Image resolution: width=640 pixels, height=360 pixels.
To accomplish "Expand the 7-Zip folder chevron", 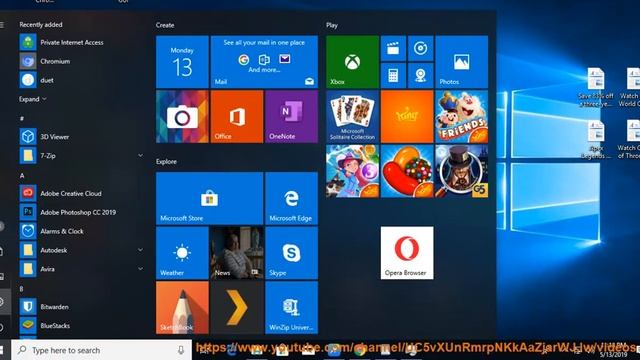I will [x=140, y=156].
